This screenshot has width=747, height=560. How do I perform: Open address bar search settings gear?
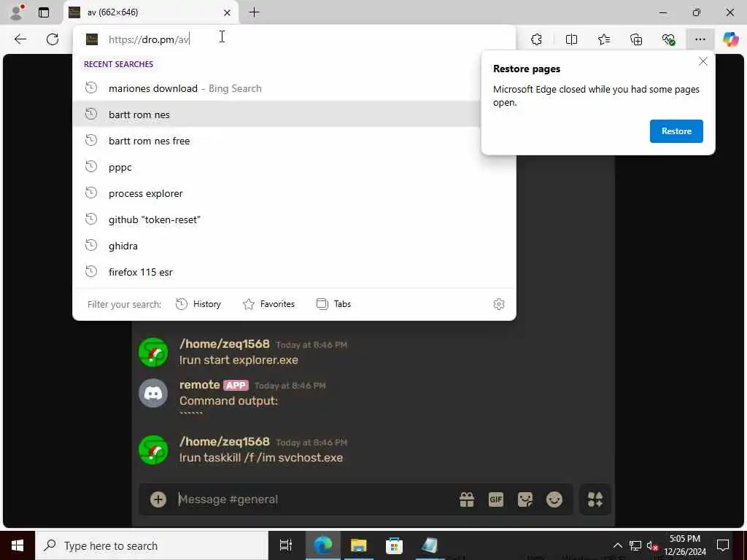tap(499, 304)
